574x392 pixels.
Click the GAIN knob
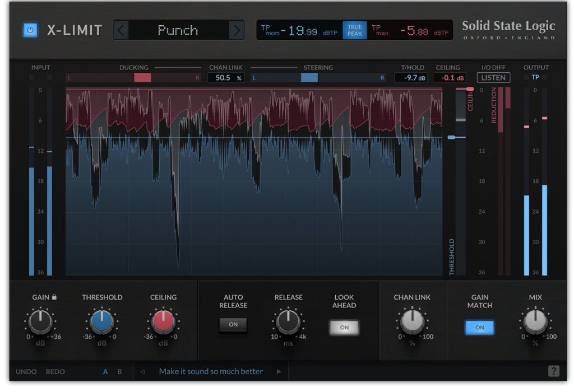click(x=40, y=321)
